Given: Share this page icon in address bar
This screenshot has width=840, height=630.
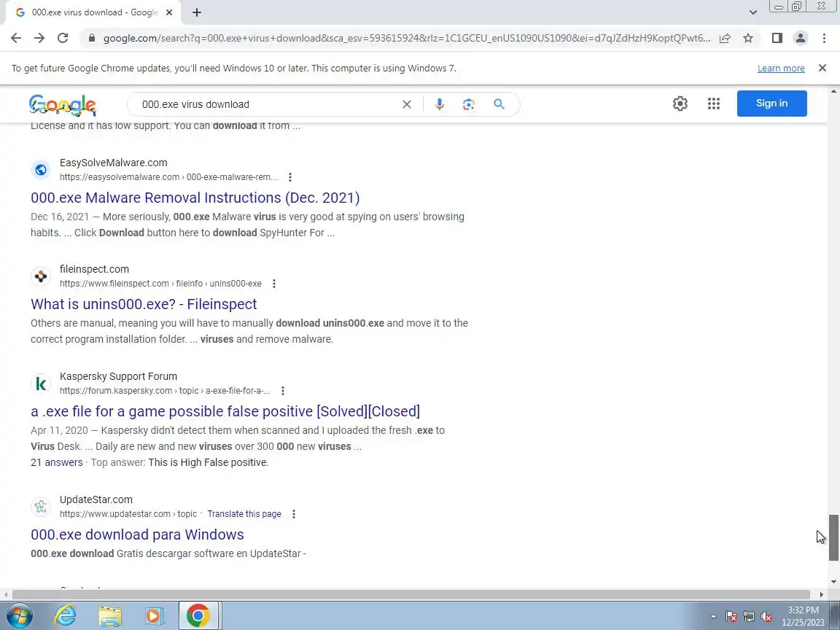Looking at the screenshot, I should coord(725,38).
